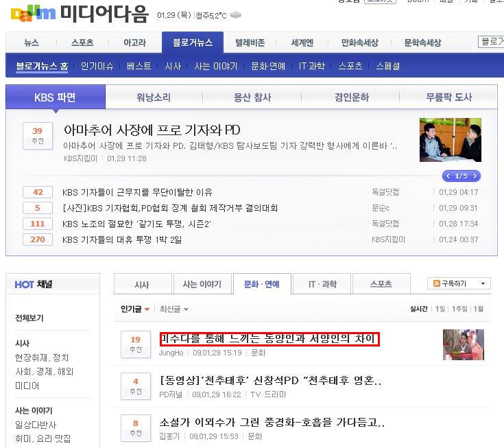Select the 경인운하 issue tab

[352, 97]
